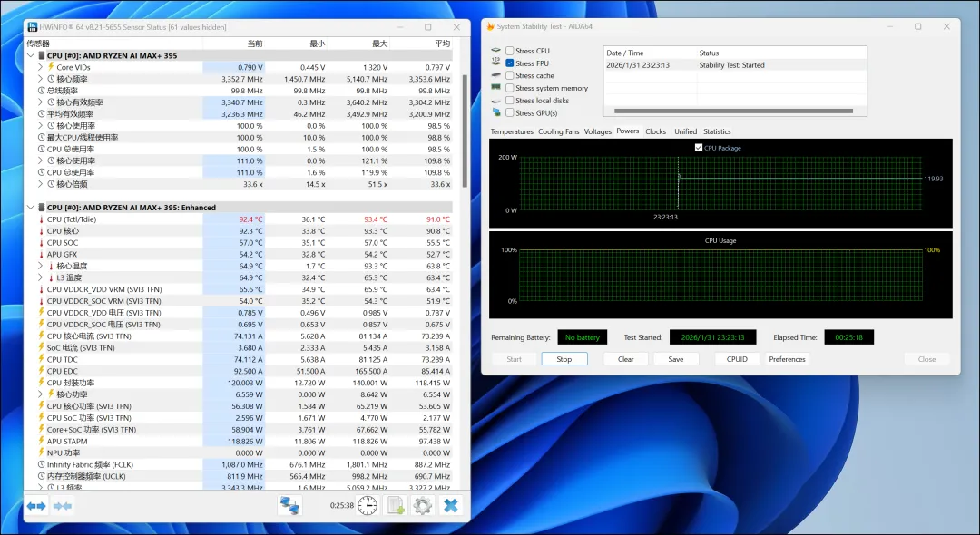Click the log file with plus icon
The height and width of the screenshot is (535, 980).
[395, 506]
